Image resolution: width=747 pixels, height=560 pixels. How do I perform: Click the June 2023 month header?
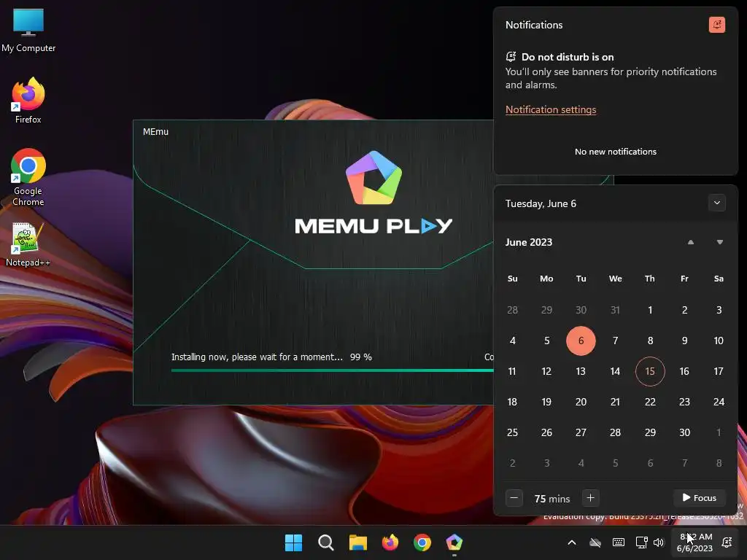[x=529, y=242]
